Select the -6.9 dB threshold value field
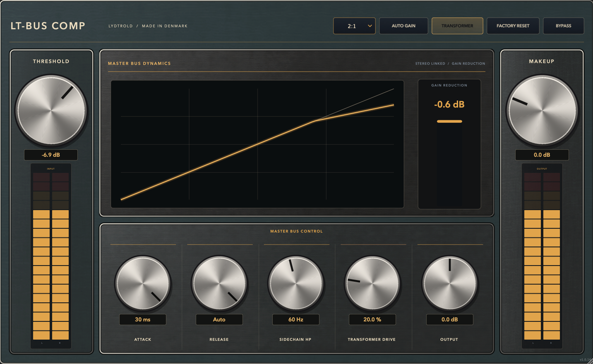Screen dimensions: 593x364 coord(51,155)
